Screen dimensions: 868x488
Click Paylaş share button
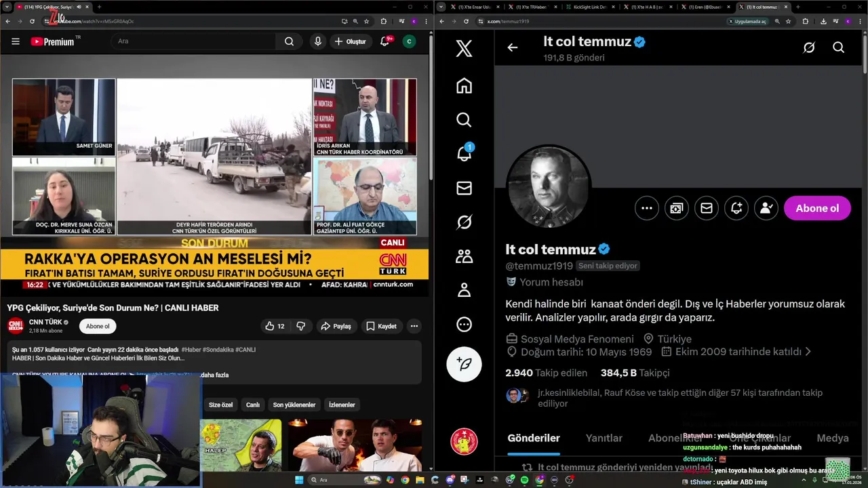click(336, 326)
